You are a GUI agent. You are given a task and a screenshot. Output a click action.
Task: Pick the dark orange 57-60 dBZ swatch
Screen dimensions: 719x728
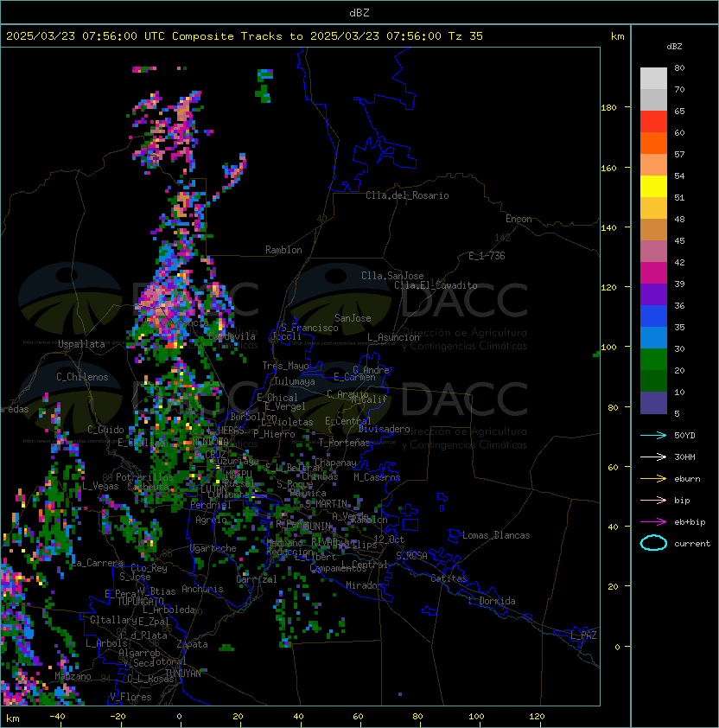pos(653,143)
